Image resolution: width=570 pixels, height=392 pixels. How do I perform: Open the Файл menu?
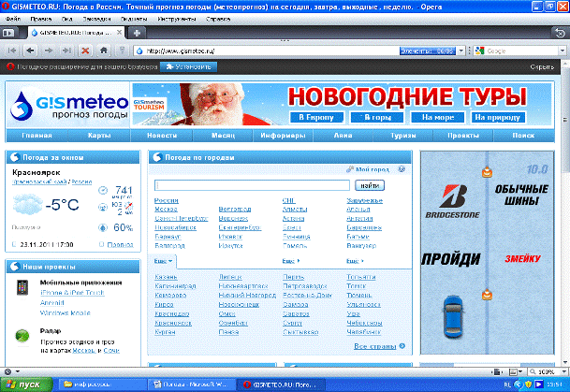coord(13,19)
